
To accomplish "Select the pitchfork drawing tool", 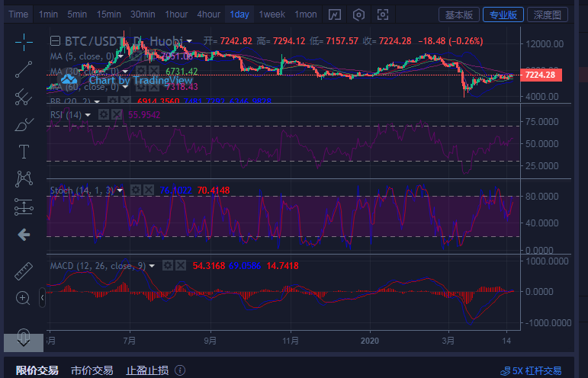I will coord(24,97).
